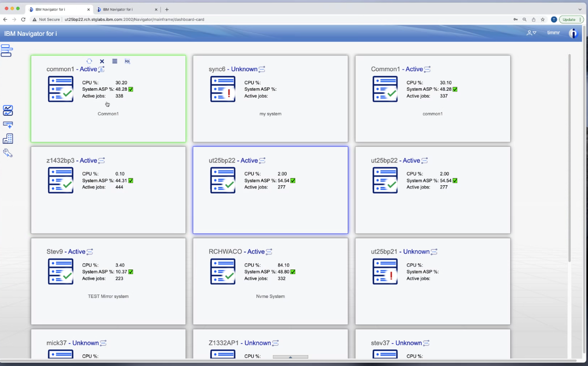Viewport: 588px width, 366px height.
Task: Click the RCHWACO server status icon
Action: [x=223, y=272]
